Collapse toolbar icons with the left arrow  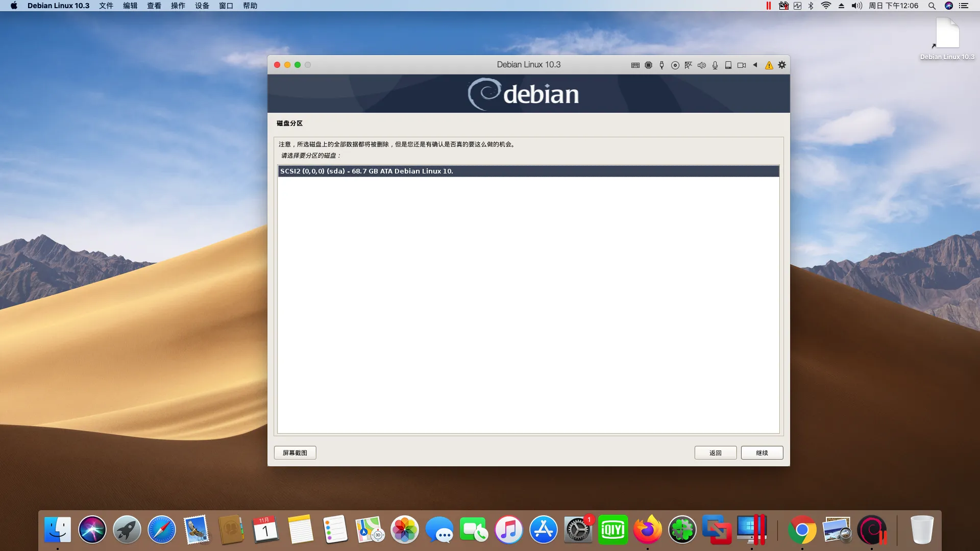pyautogui.click(x=755, y=65)
